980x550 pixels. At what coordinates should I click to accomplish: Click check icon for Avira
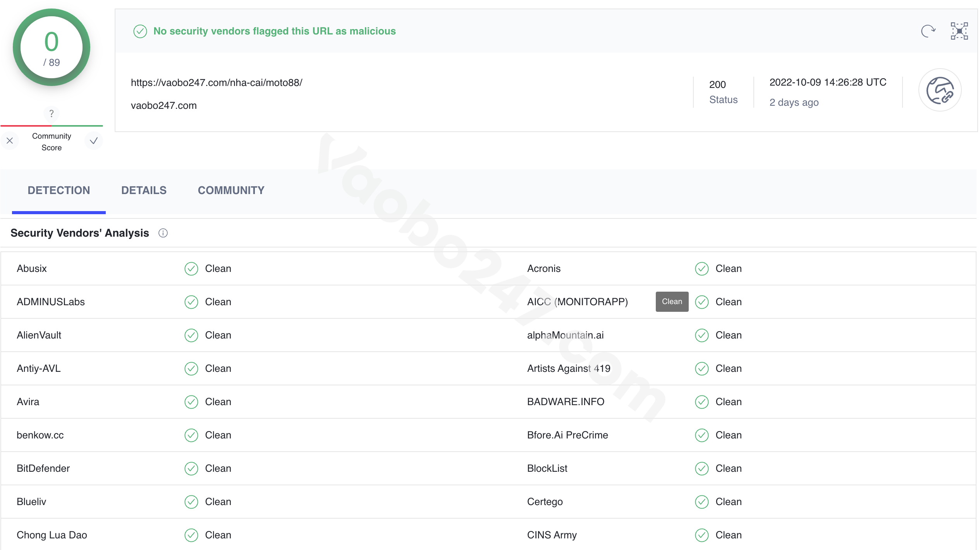pos(191,402)
